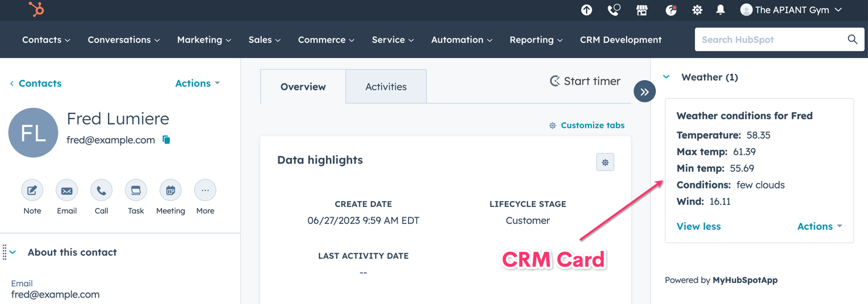The width and height of the screenshot is (868, 304).
Task: Collapse the right sidebar with double-chevron button
Action: 644,92
